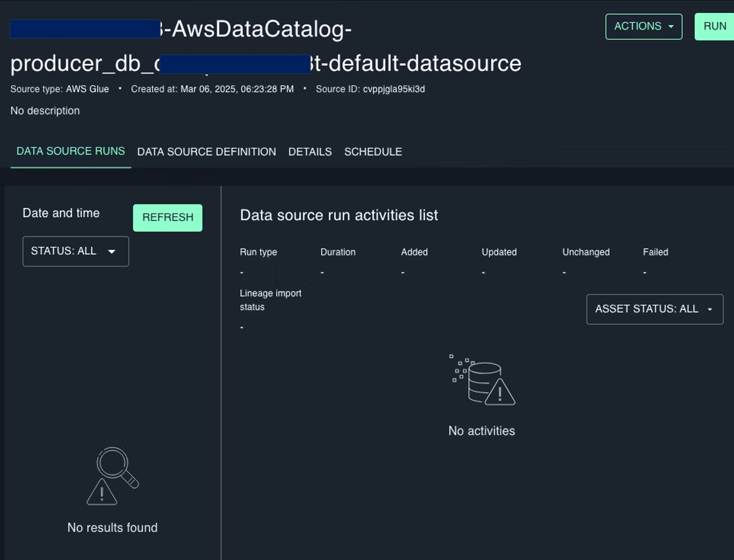Click the Added column label

coord(414,252)
